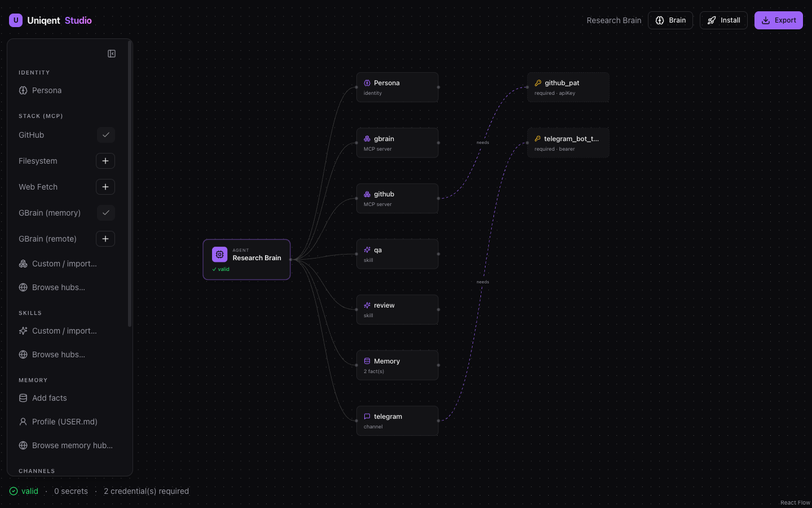This screenshot has width=812, height=508.
Task: Click the 'needs' label on github edge
Action: pos(483,142)
